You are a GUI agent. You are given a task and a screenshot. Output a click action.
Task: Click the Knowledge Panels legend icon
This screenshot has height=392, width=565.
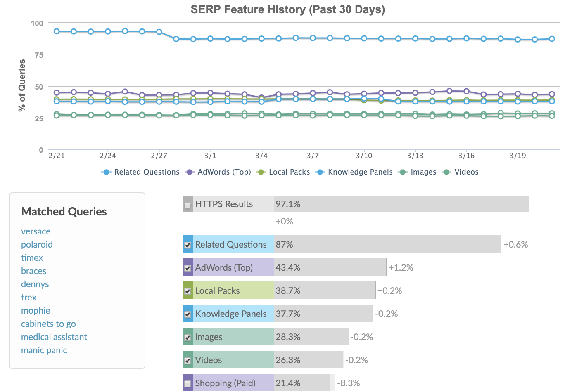(x=321, y=172)
